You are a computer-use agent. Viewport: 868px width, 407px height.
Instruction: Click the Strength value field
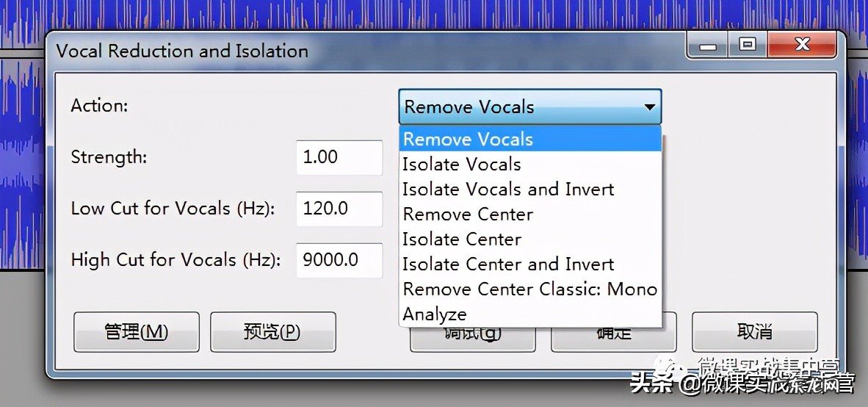coord(339,157)
